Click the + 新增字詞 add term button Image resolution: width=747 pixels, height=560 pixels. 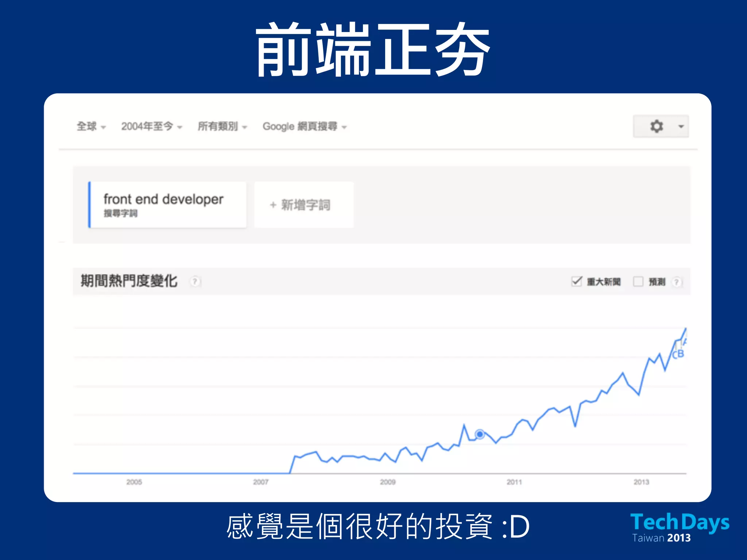click(303, 205)
